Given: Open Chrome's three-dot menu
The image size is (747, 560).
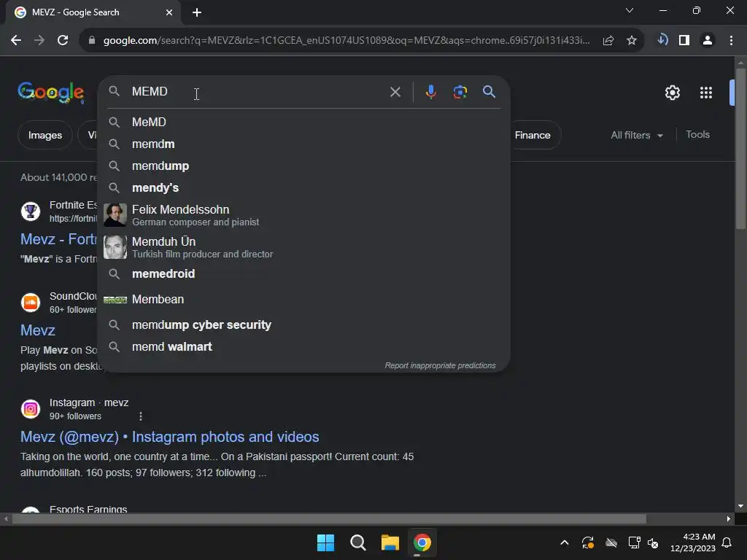Looking at the screenshot, I should 731,41.
